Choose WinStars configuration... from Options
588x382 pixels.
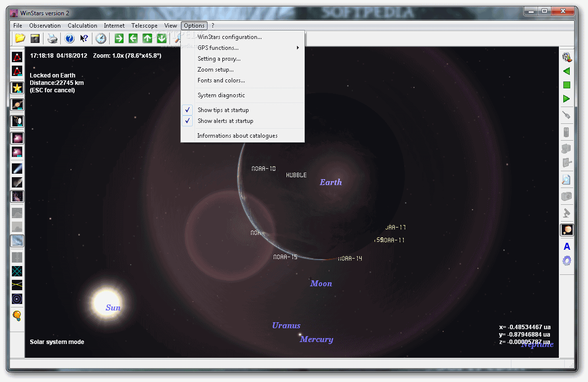[243, 37]
